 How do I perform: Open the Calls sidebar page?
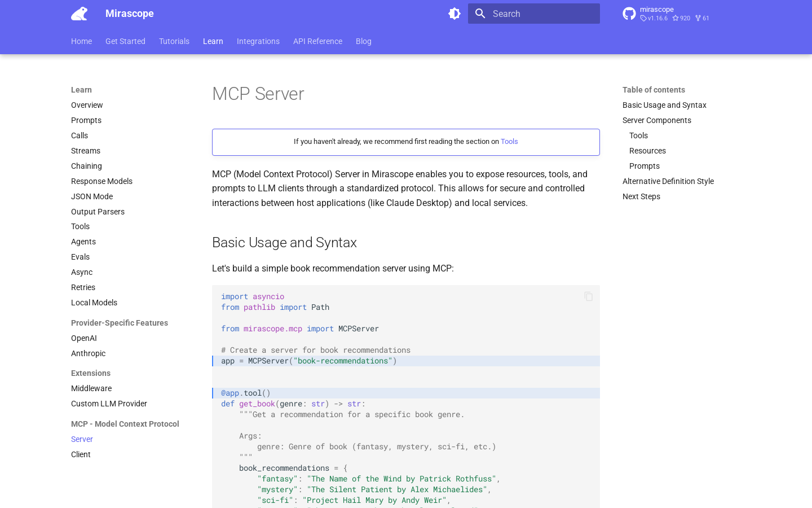coord(80,135)
